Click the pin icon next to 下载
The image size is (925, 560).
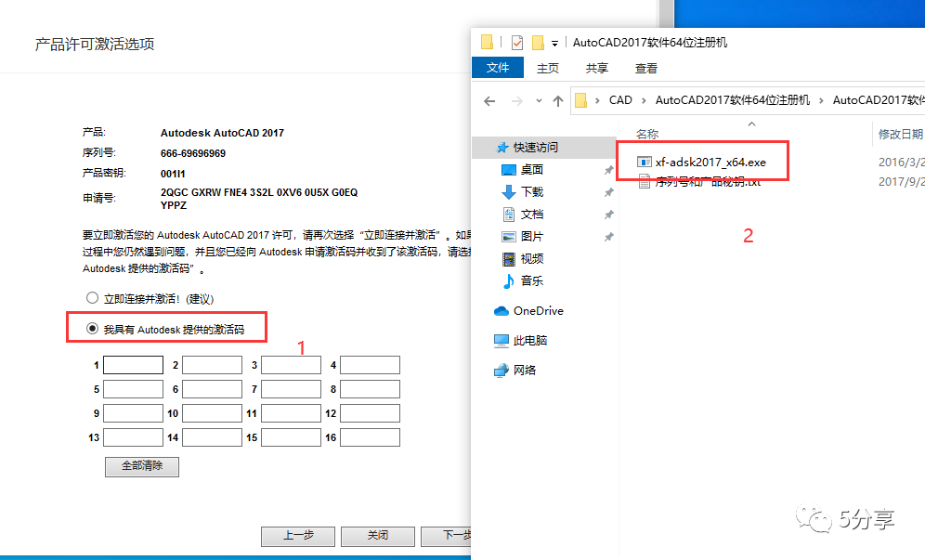[x=609, y=192]
